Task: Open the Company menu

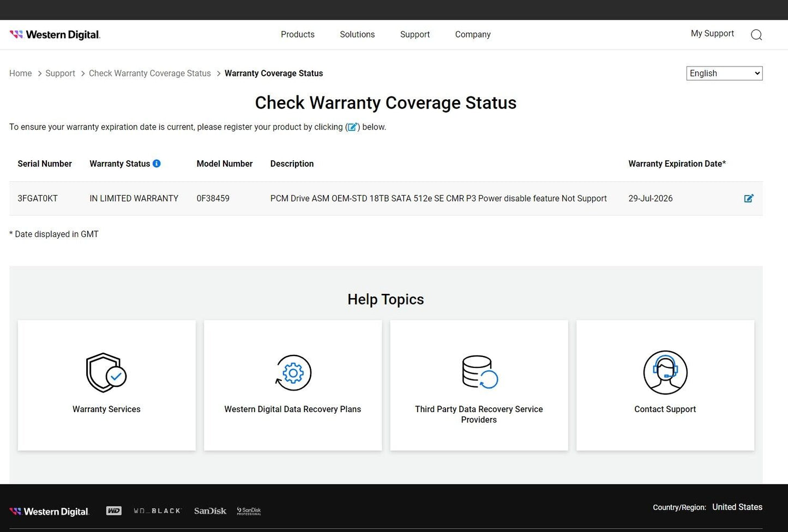Action: click(473, 34)
